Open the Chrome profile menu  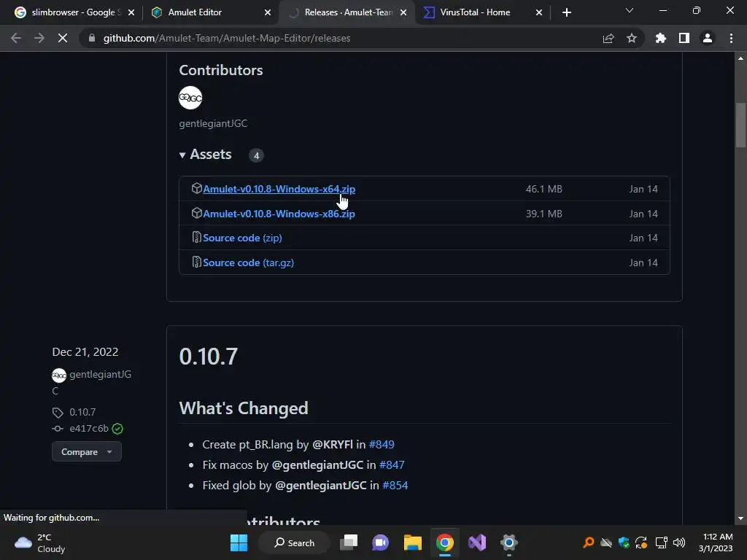click(708, 38)
